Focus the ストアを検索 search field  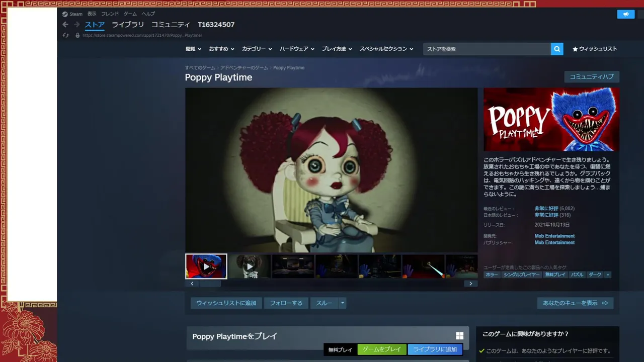[x=487, y=49]
